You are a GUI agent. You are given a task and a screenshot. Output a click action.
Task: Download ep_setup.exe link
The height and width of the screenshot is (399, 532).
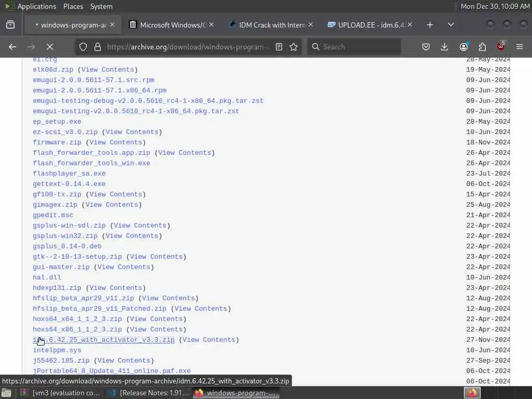tap(57, 122)
